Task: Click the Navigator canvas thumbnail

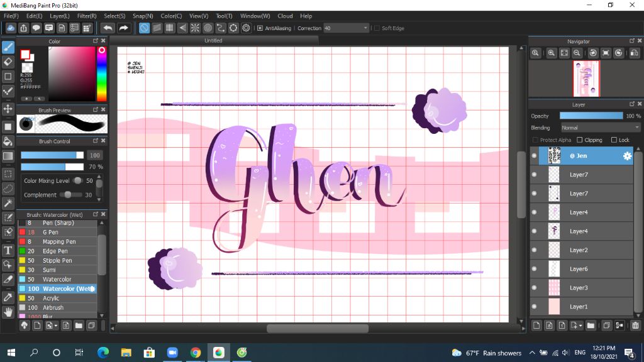Action: click(x=587, y=79)
